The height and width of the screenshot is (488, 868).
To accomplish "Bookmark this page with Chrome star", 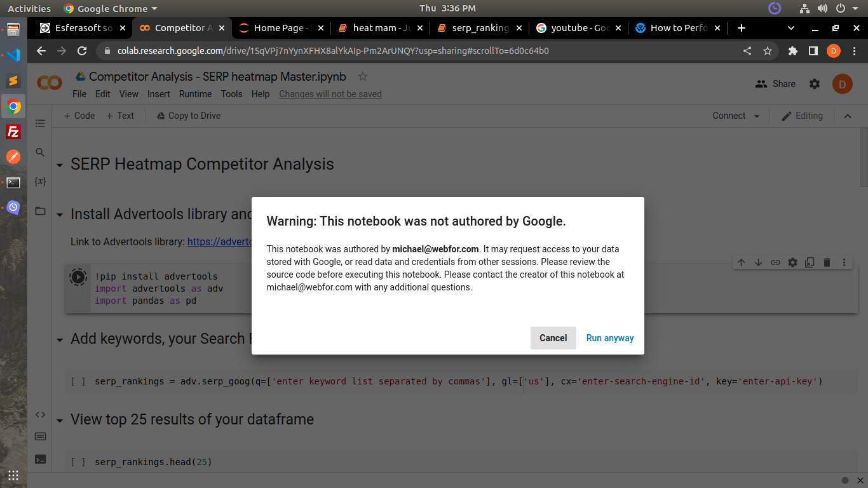I will 768,51.
